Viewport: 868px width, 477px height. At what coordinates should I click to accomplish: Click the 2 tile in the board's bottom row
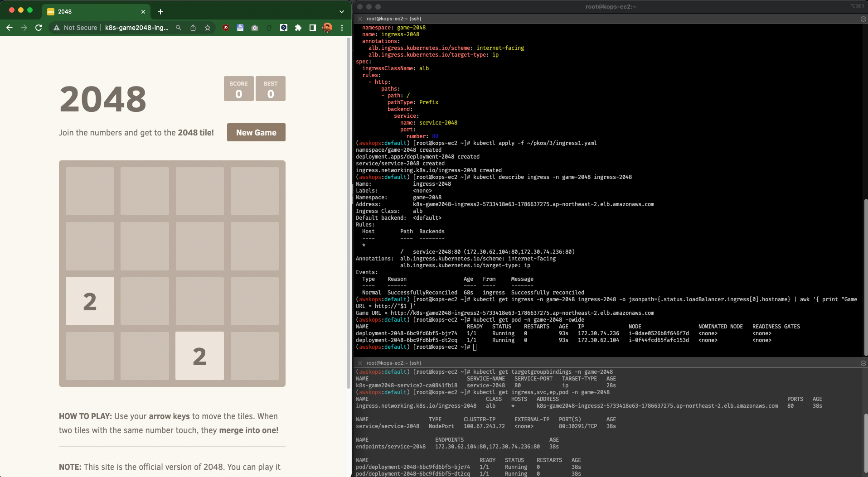tap(199, 356)
